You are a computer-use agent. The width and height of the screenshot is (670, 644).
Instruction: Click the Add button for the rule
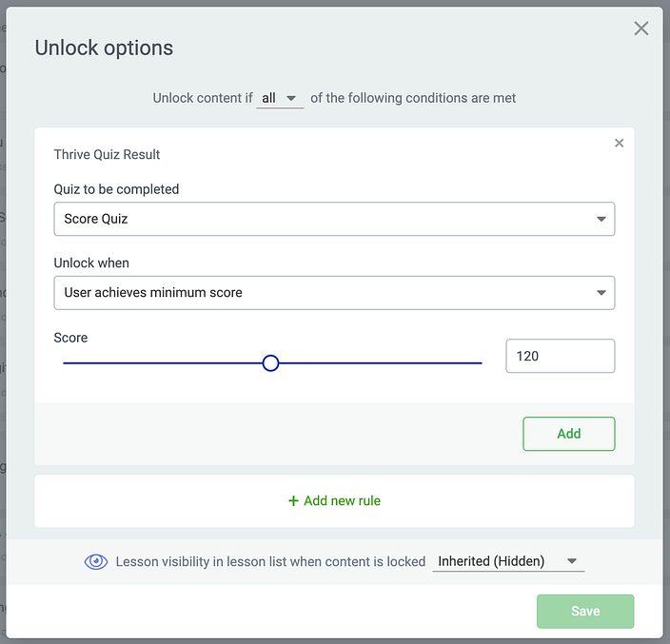569,434
